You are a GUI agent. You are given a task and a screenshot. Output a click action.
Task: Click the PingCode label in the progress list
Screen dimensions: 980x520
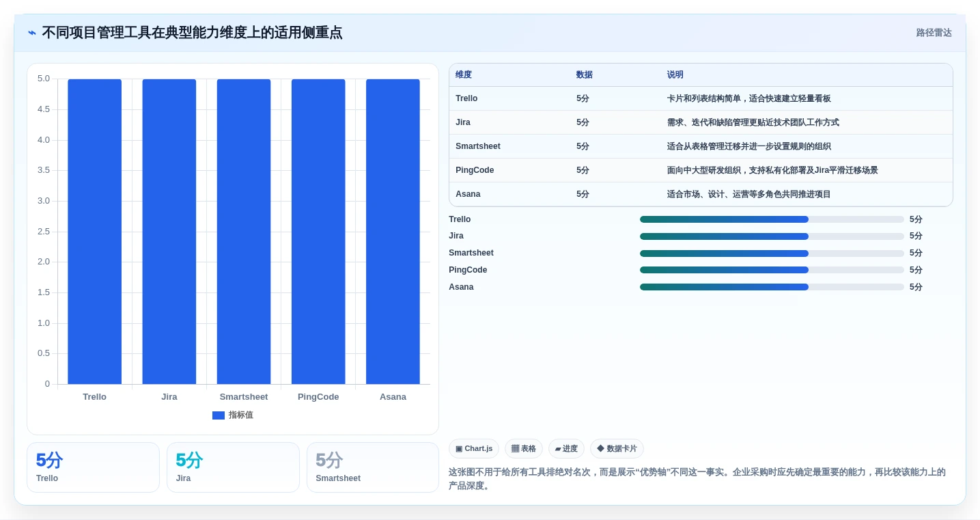(x=468, y=270)
